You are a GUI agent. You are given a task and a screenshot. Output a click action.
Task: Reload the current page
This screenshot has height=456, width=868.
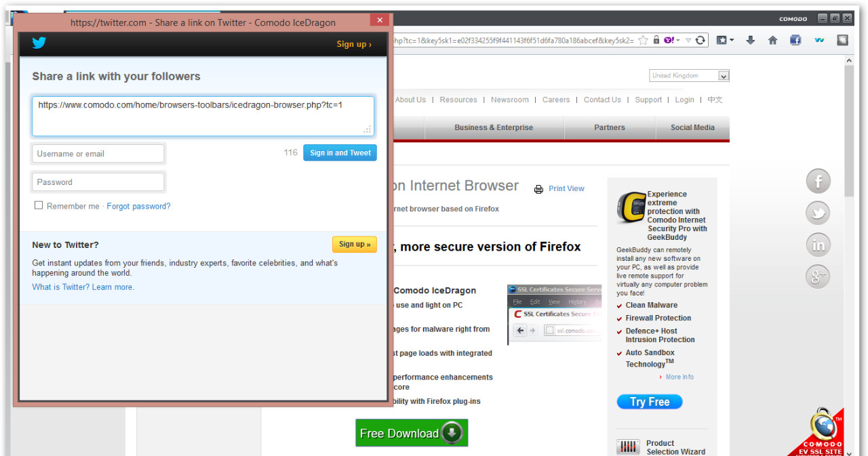[701, 40]
